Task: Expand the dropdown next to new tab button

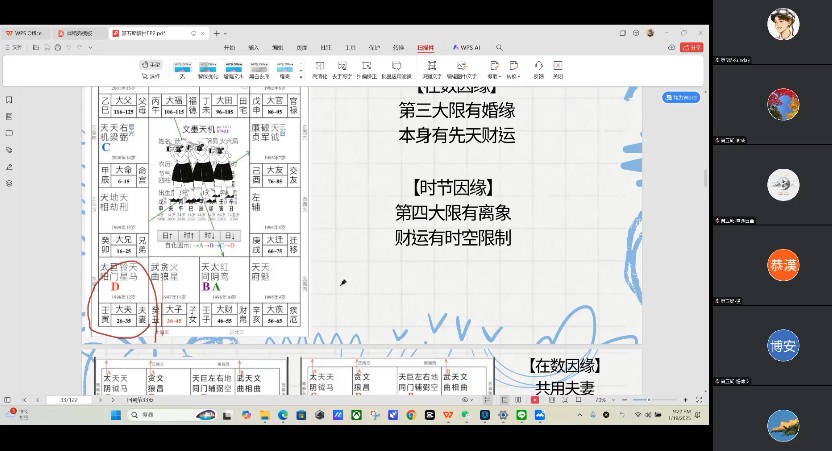Action: coord(227,33)
